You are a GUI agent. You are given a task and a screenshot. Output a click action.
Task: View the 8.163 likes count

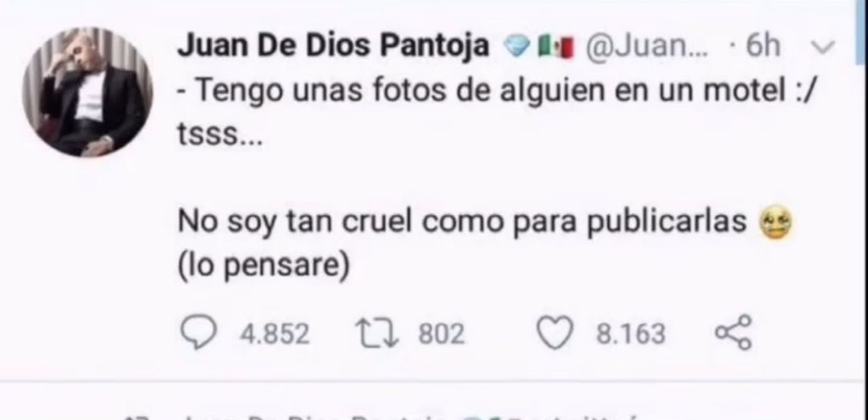pyautogui.click(x=630, y=334)
